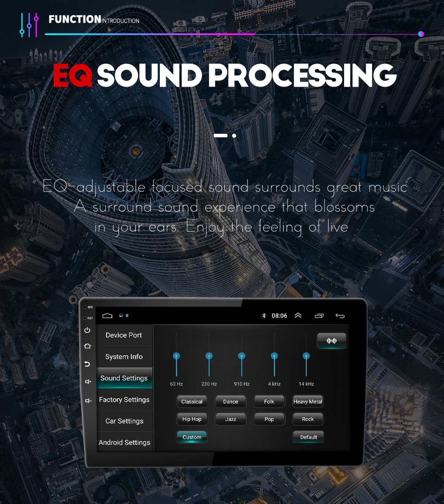Click the Default reset button

[308, 437]
